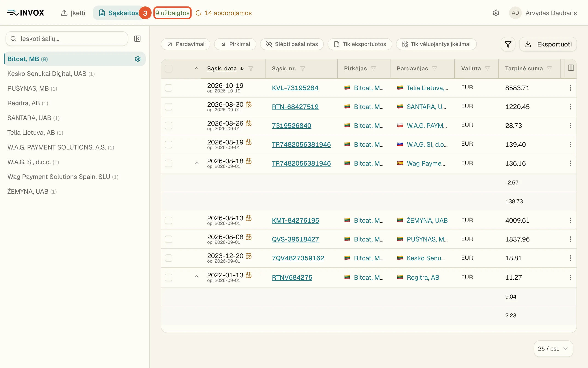The image size is (588, 368).
Task: Filter the Pardavėjas column
Action: pyautogui.click(x=435, y=69)
